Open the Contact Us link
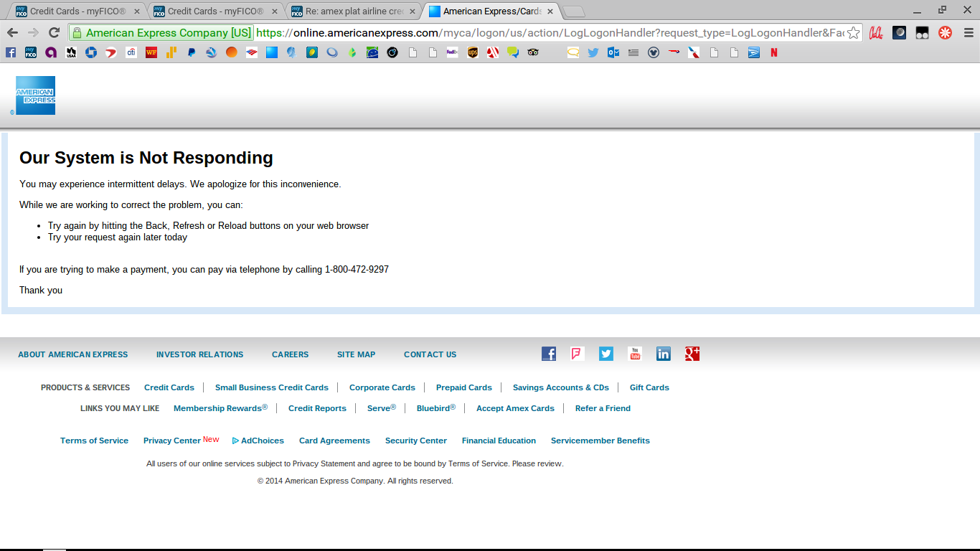The image size is (980, 551). coord(430,354)
